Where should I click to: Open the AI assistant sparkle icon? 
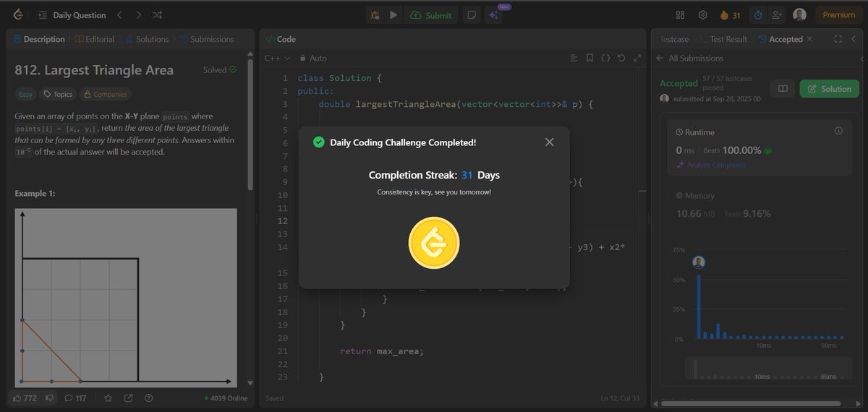click(493, 15)
